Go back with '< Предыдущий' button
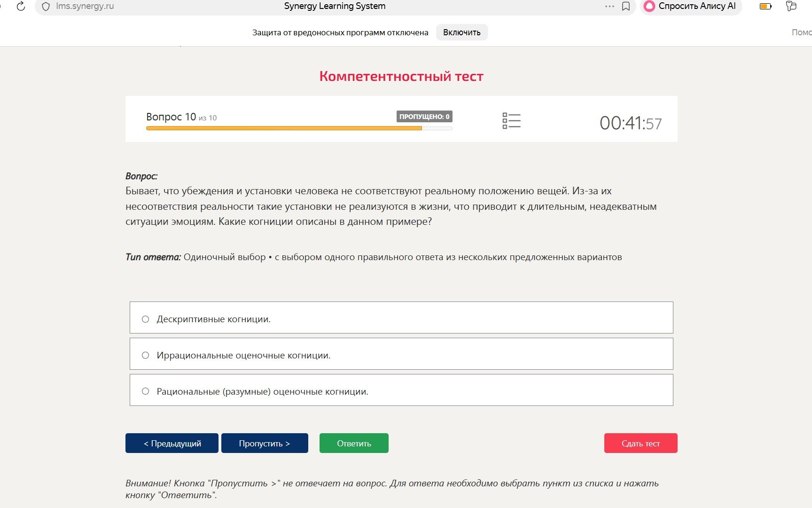Image resolution: width=812 pixels, height=508 pixels. pyautogui.click(x=172, y=443)
